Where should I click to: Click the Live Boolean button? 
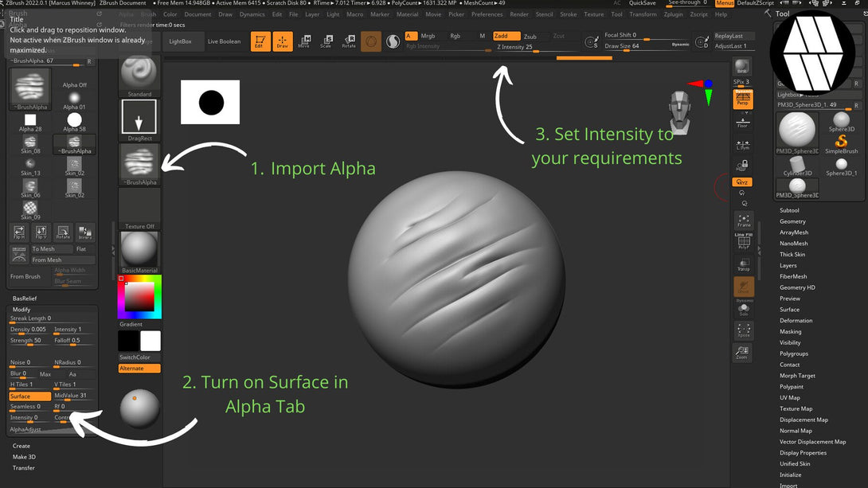tap(225, 41)
